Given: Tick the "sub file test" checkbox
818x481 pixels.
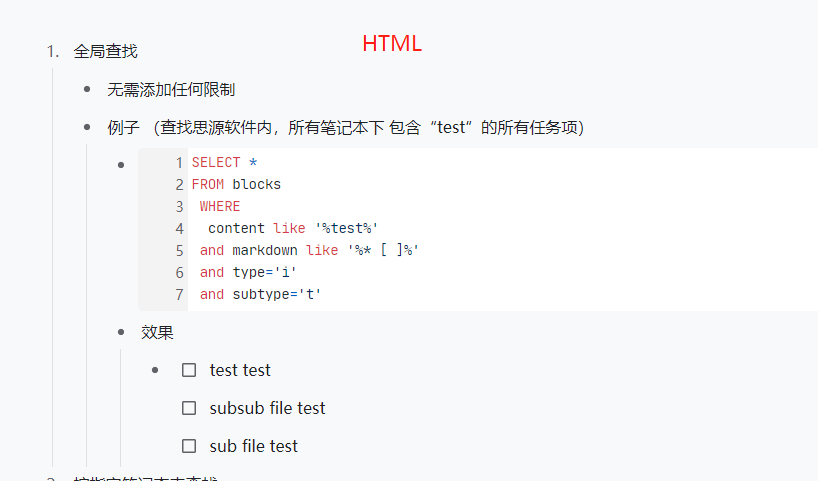Looking at the screenshot, I should click(189, 446).
